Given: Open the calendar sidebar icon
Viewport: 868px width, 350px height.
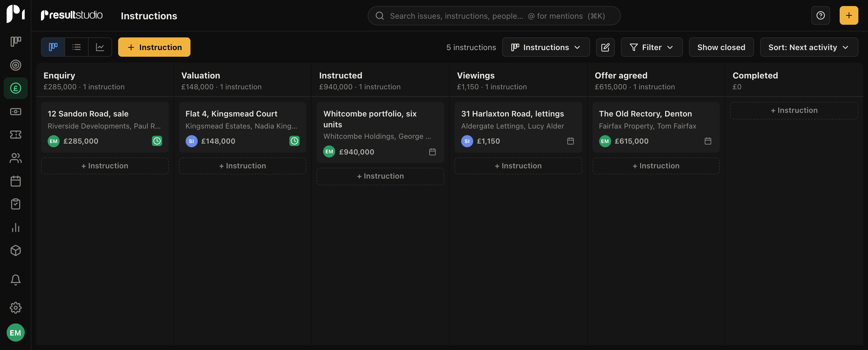Looking at the screenshot, I should click(x=15, y=181).
